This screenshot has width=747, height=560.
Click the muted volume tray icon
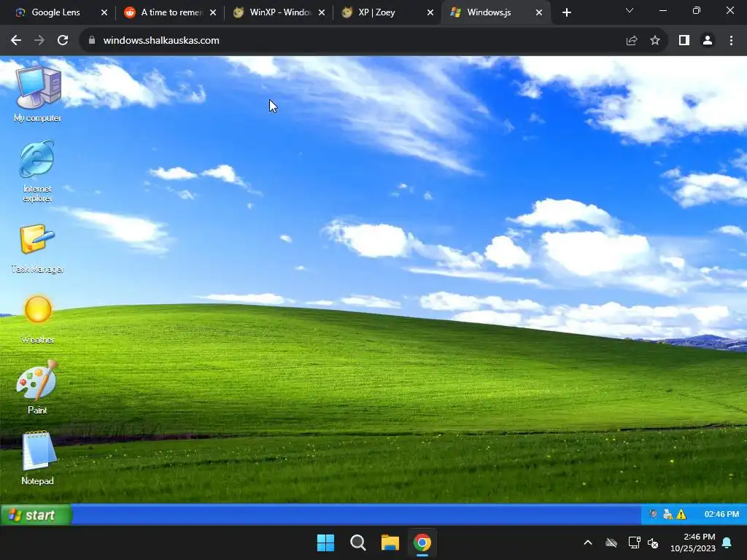click(653, 542)
